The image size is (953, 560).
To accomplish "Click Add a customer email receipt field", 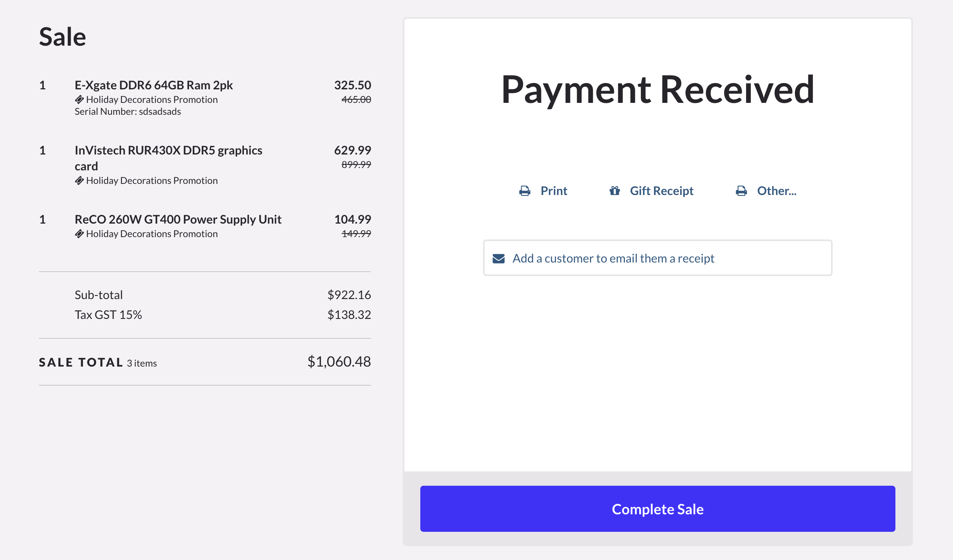I will pyautogui.click(x=657, y=258).
